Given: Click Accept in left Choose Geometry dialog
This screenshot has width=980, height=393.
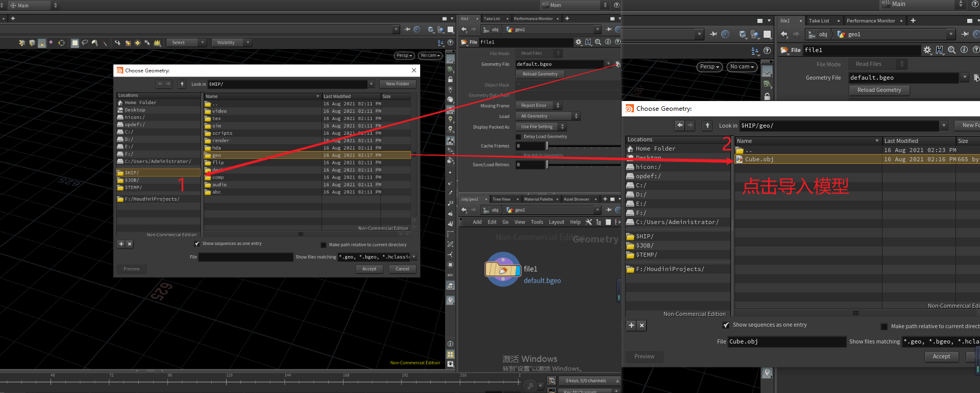Looking at the screenshot, I should 370,269.
